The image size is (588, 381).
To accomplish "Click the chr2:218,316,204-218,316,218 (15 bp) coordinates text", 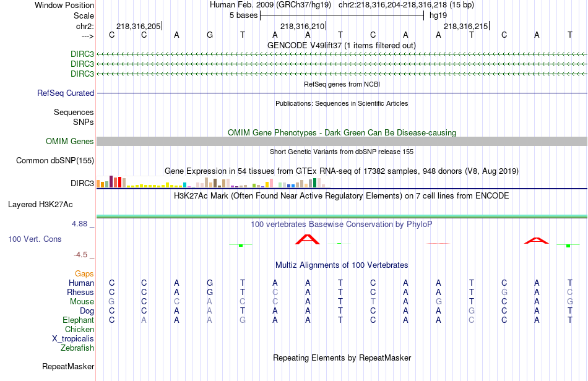I will (406, 5).
